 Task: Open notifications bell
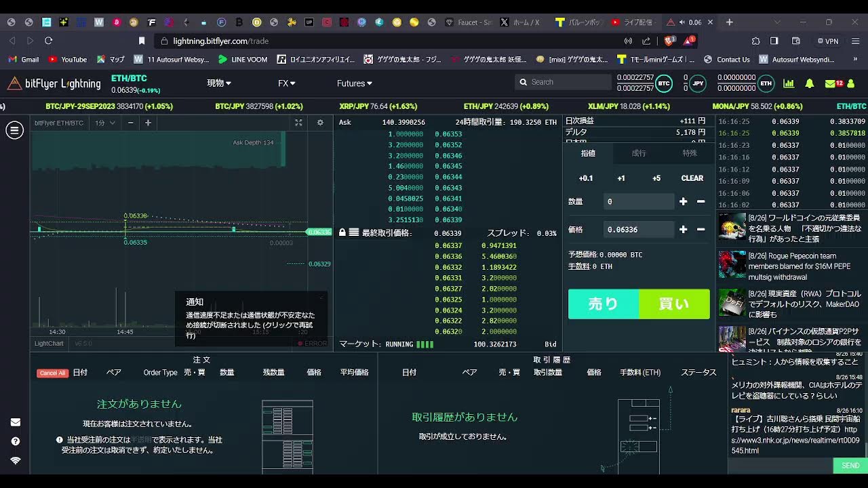click(x=810, y=83)
